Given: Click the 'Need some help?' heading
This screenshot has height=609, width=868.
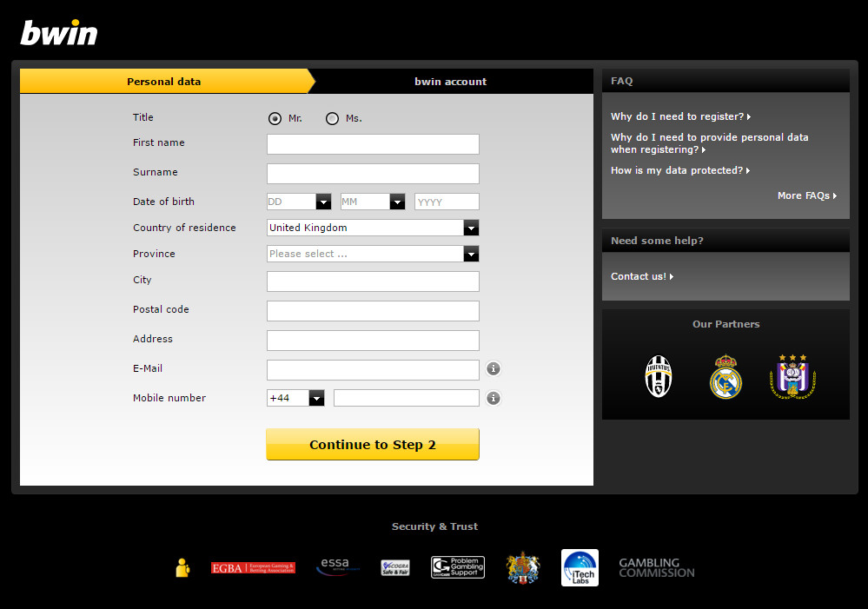Looking at the screenshot, I should [657, 241].
